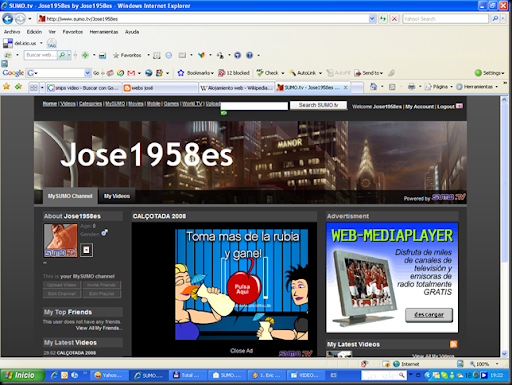Image resolution: width=512 pixels, height=385 pixels.
Task: Expand the Google toolbar search dropdown
Action: (x=87, y=73)
